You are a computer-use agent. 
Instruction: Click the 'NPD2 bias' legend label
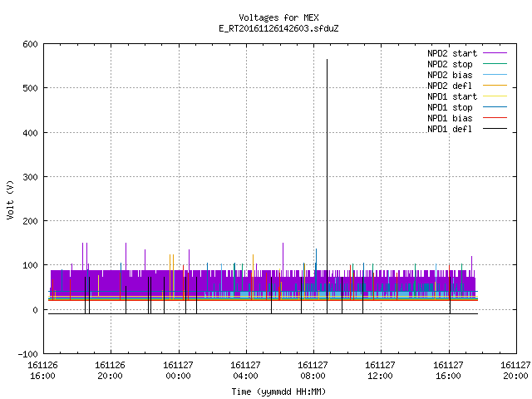[x=450, y=75]
